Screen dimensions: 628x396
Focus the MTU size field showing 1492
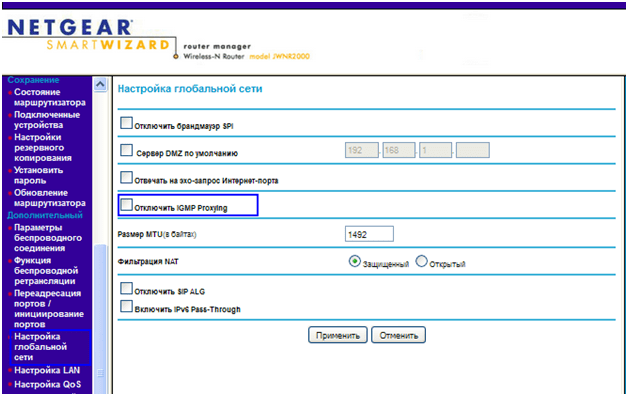coord(369,234)
